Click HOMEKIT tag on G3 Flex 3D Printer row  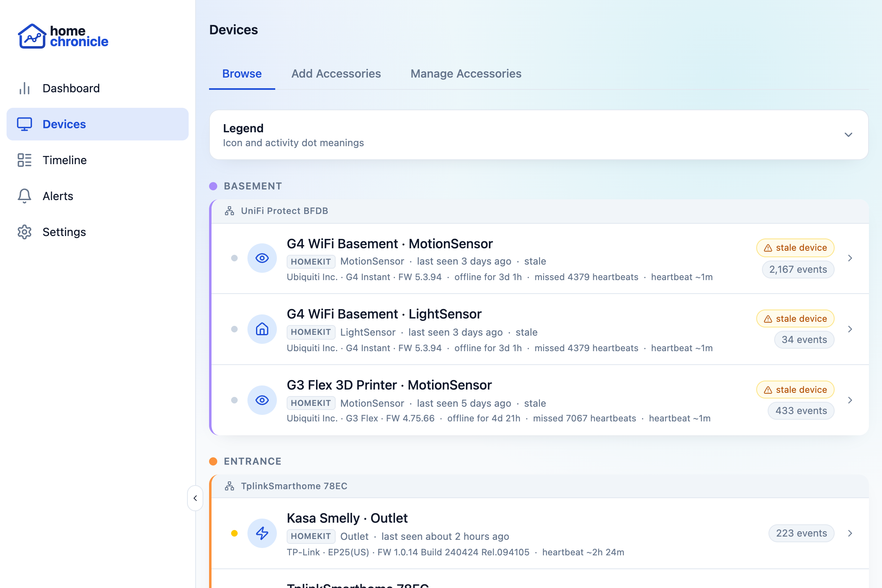click(x=311, y=403)
